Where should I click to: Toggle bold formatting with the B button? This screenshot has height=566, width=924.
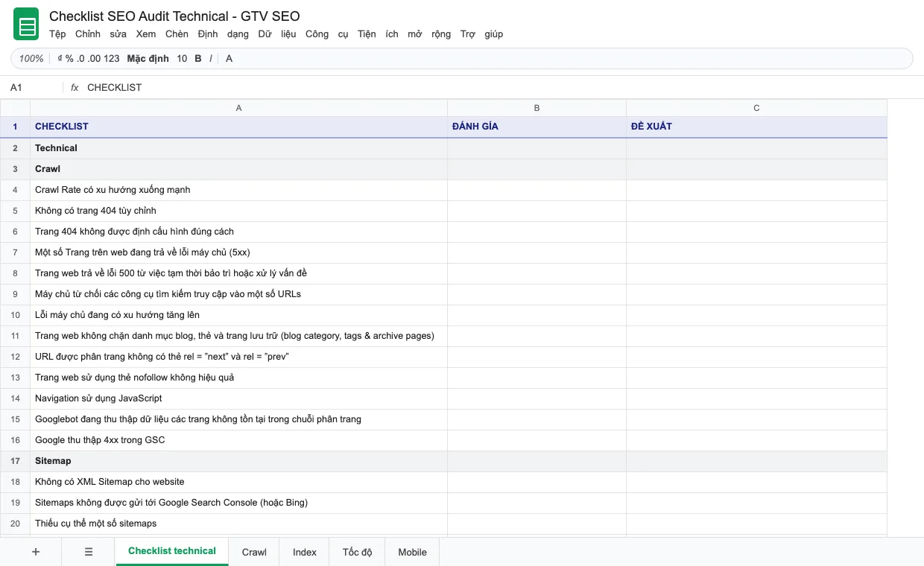pos(198,59)
